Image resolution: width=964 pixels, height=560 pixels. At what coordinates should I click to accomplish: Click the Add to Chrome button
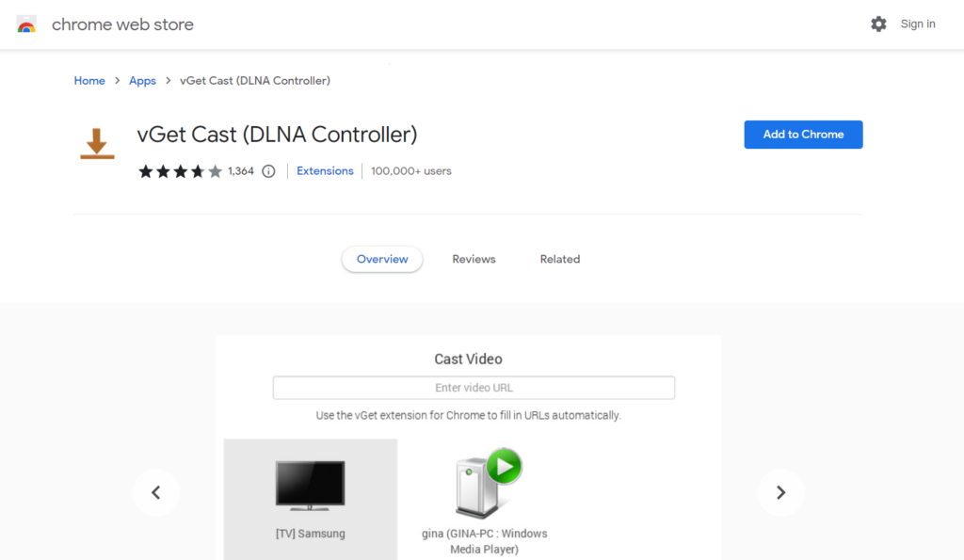coord(803,135)
